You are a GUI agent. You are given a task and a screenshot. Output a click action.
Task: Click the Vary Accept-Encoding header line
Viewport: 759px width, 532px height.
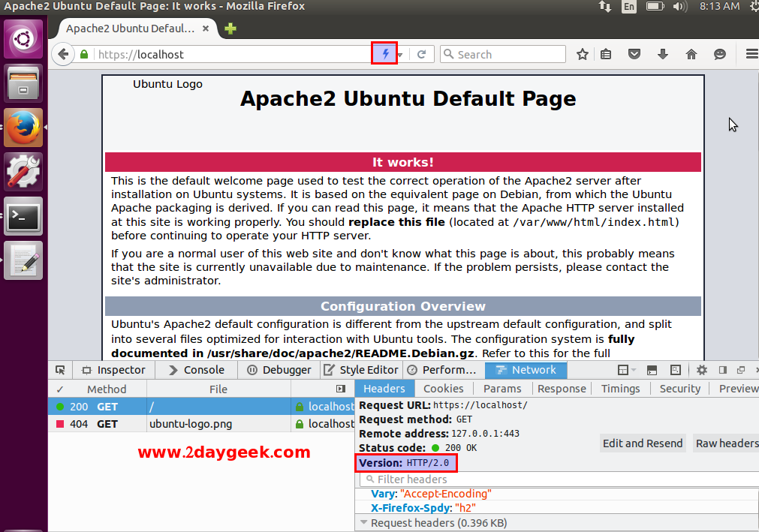pyautogui.click(x=431, y=494)
